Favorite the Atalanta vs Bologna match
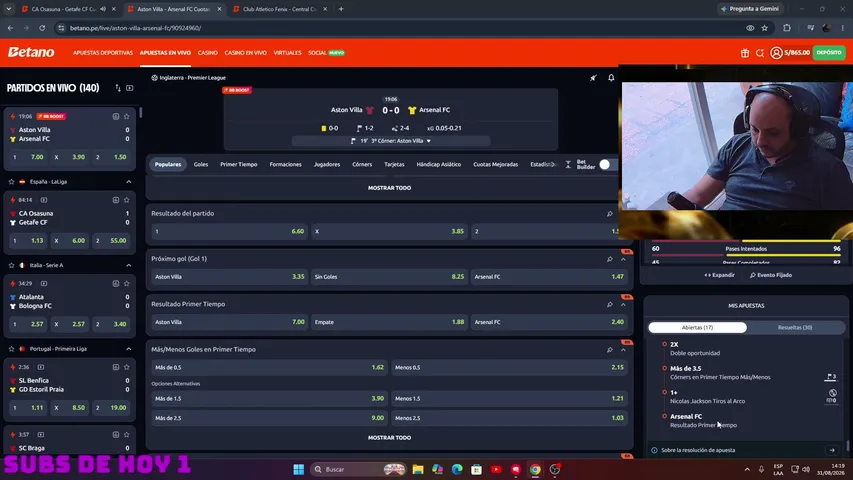 (x=127, y=284)
